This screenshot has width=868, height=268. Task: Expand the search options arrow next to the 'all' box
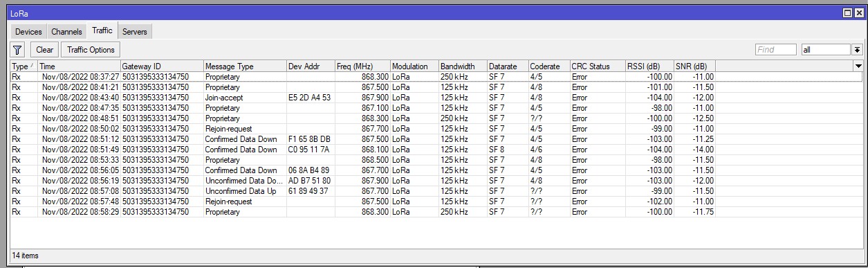pos(858,50)
